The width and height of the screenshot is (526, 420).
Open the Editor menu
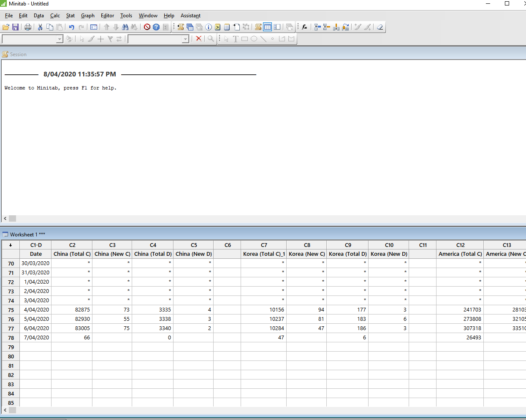pos(107,16)
